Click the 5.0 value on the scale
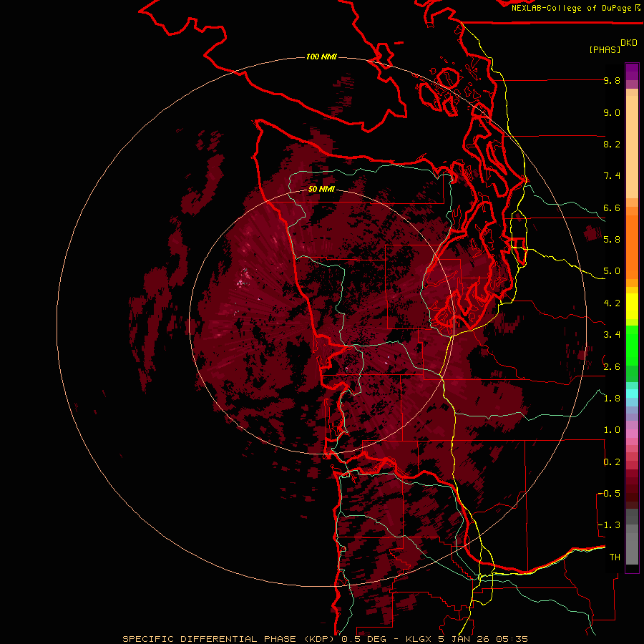This screenshot has width=644, height=644. click(612, 271)
